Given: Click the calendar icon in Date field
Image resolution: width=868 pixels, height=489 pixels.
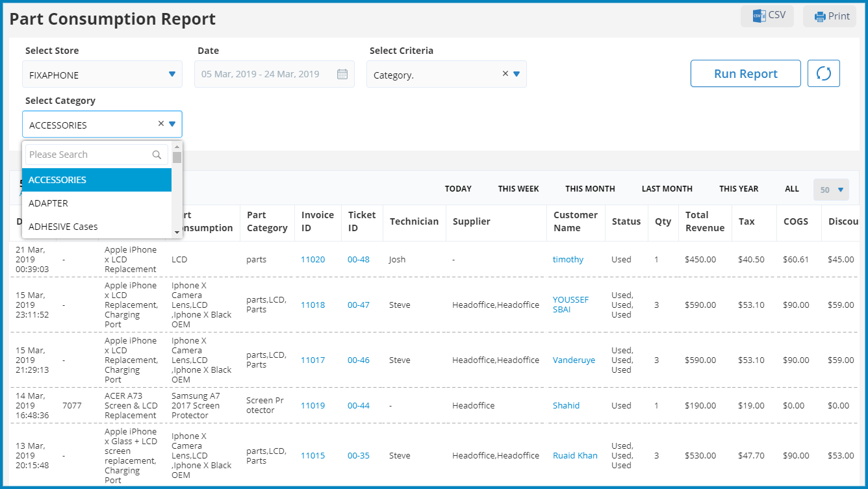Looking at the screenshot, I should (x=342, y=74).
